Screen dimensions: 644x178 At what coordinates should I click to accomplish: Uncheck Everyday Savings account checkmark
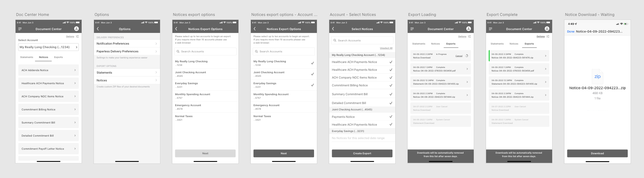click(x=312, y=85)
